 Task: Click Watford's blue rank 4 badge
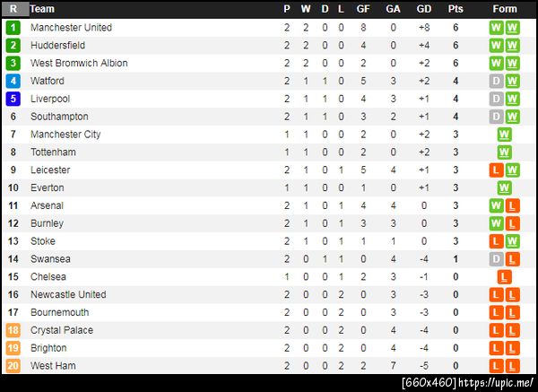point(13,81)
